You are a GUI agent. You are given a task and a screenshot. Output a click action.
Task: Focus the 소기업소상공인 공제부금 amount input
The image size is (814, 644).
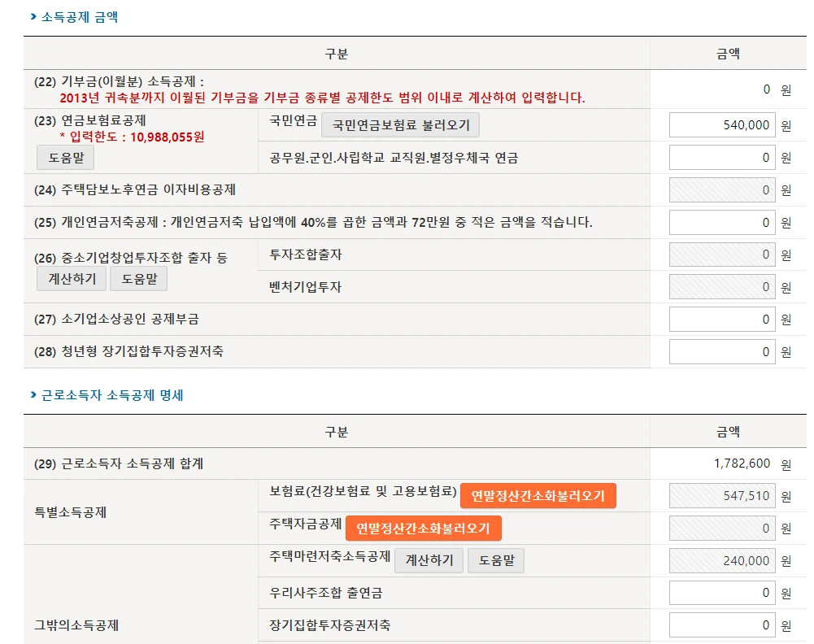[721, 320]
